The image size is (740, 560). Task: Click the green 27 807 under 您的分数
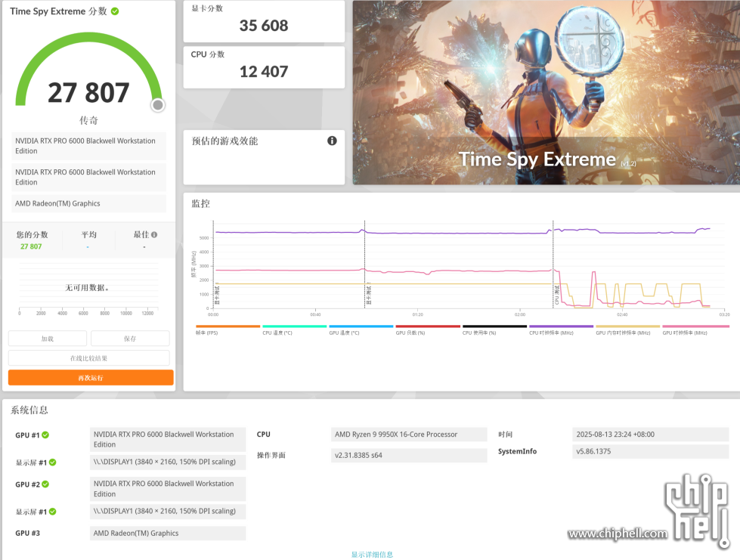pyautogui.click(x=31, y=246)
